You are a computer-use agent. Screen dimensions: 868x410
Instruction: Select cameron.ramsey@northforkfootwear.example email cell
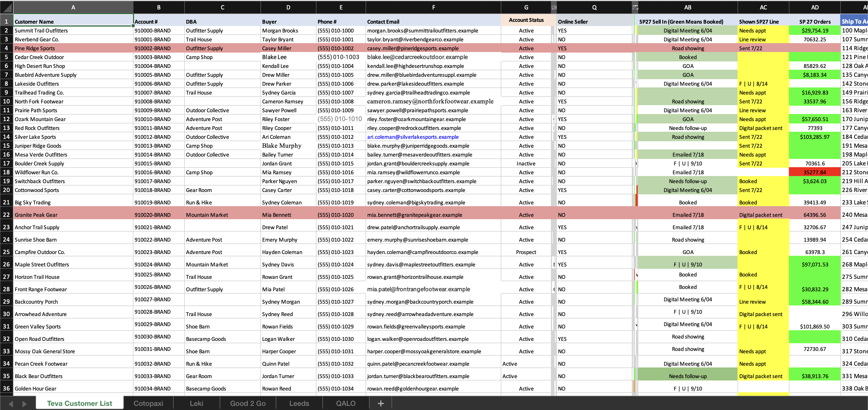coord(433,101)
